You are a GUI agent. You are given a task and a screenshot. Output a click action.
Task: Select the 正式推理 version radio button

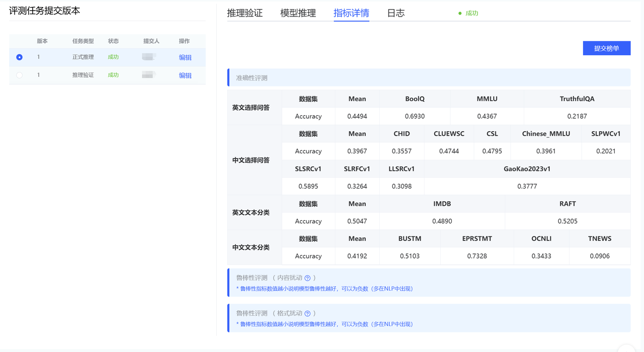tap(20, 57)
